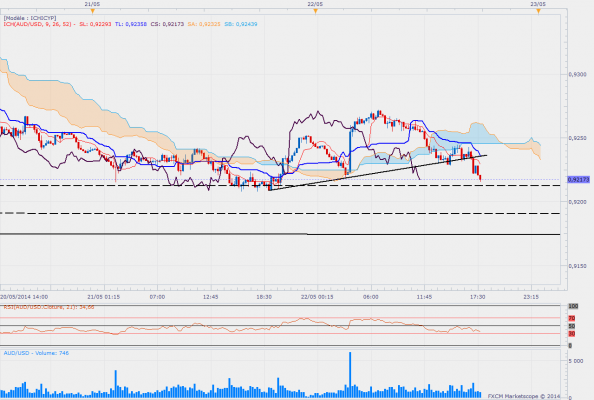The height and width of the screenshot is (400, 594).
Task: Click the 5 000 volume axis label
Action: 576,361
